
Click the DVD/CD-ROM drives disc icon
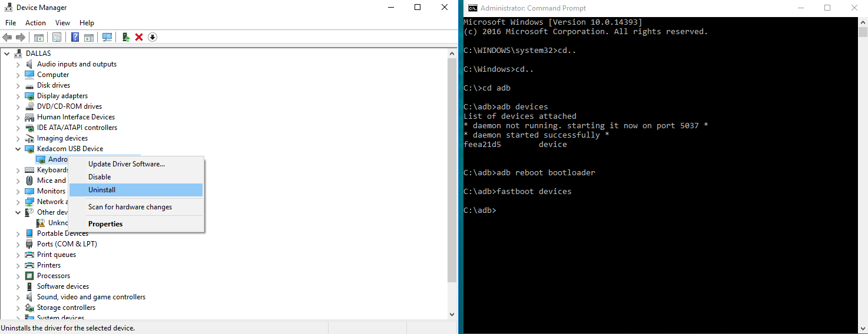click(x=29, y=106)
